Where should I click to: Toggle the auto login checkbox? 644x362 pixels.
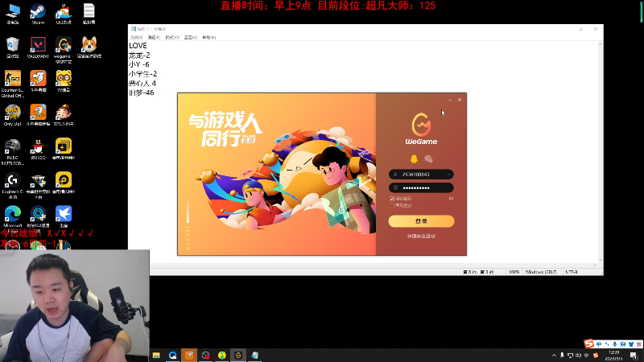tap(392, 205)
